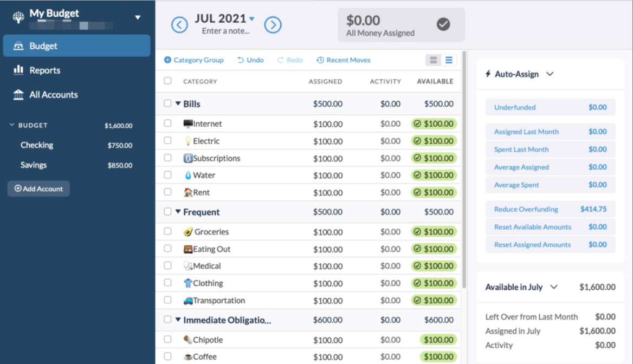Click Reduce Overfunding option
633x364 pixels.
tap(550, 209)
